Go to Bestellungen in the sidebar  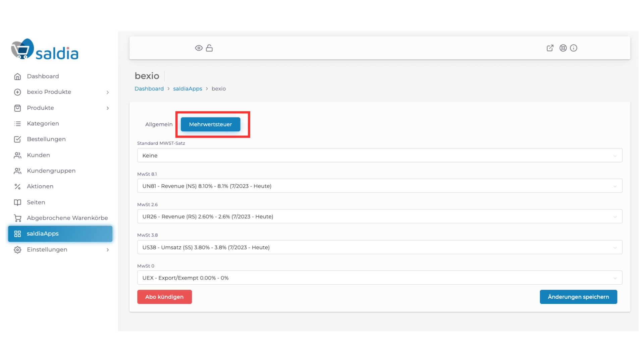tap(46, 139)
